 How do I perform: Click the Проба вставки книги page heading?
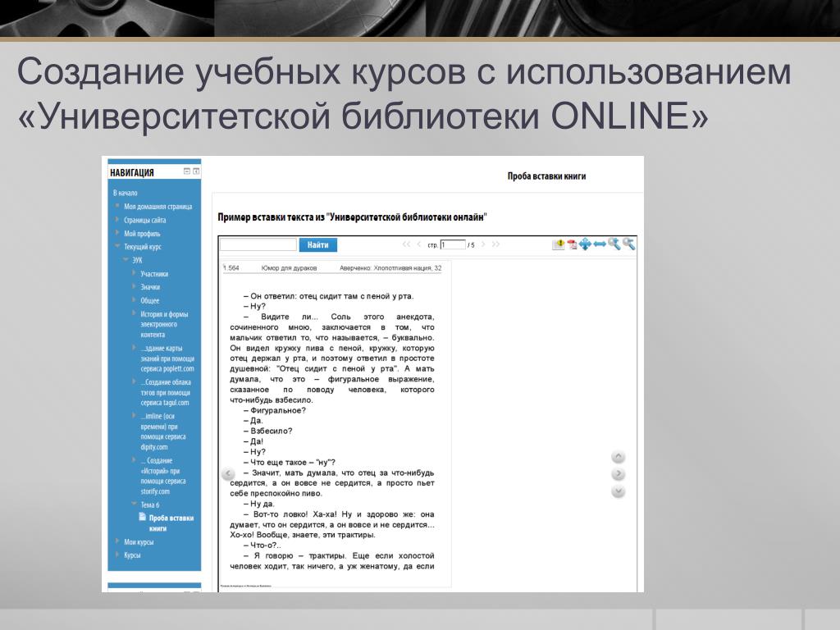(x=546, y=176)
